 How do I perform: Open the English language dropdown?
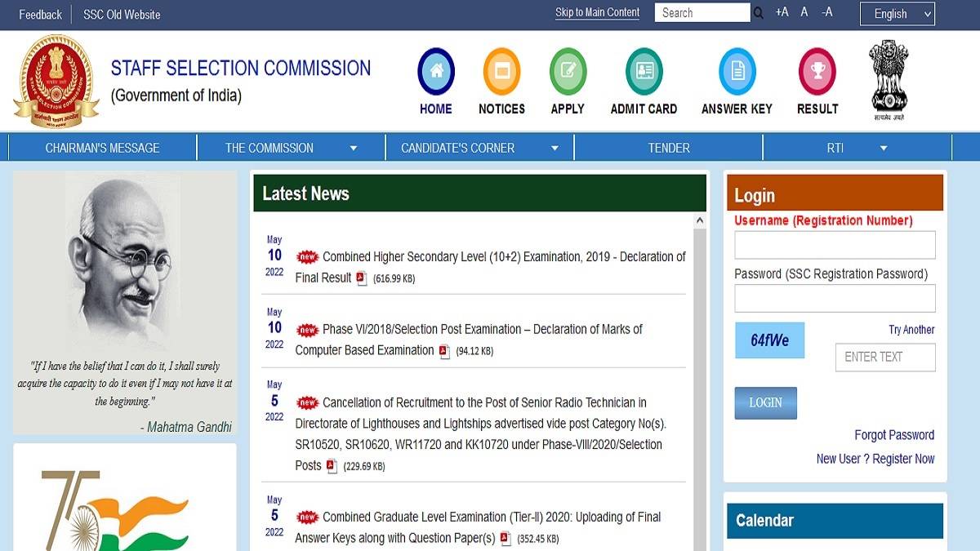[x=897, y=14]
